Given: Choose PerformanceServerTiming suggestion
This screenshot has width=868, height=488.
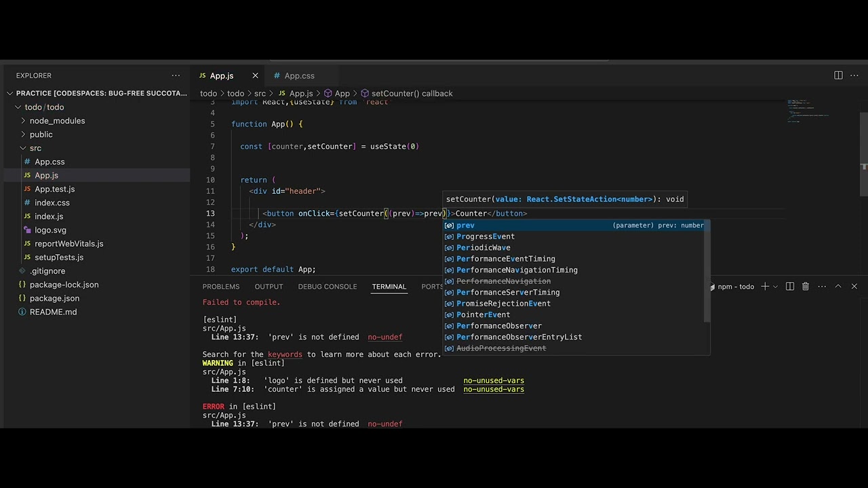Looking at the screenshot, I should [574, 292].
